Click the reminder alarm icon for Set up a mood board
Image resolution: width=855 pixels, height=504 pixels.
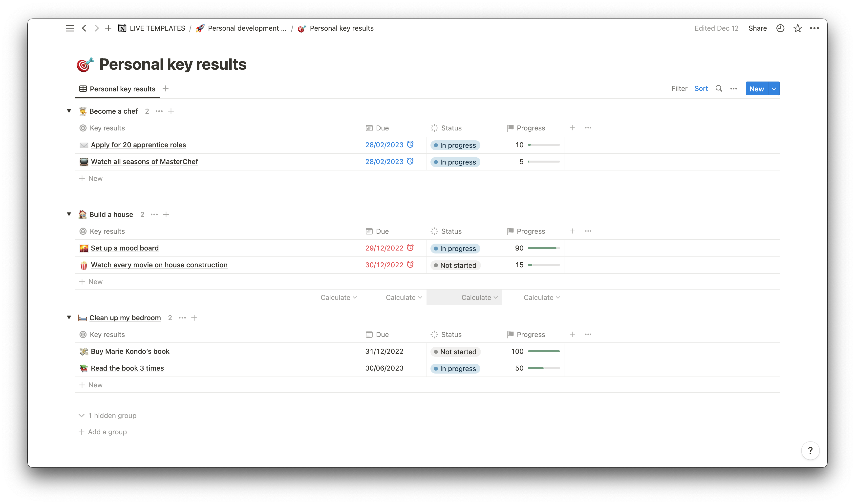click(x=410, y=248)
